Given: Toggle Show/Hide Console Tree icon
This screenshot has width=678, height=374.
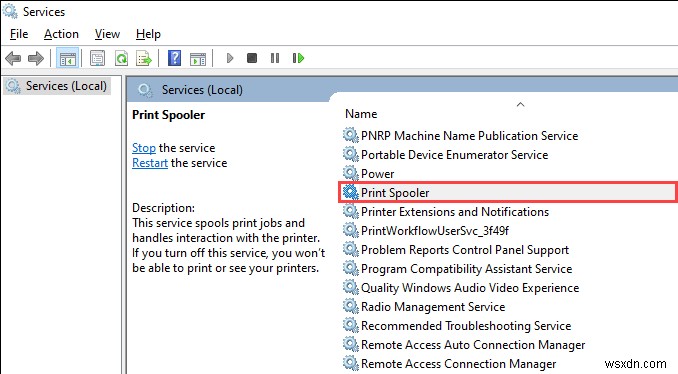Looking at the screenshot, I should point(67,58).
